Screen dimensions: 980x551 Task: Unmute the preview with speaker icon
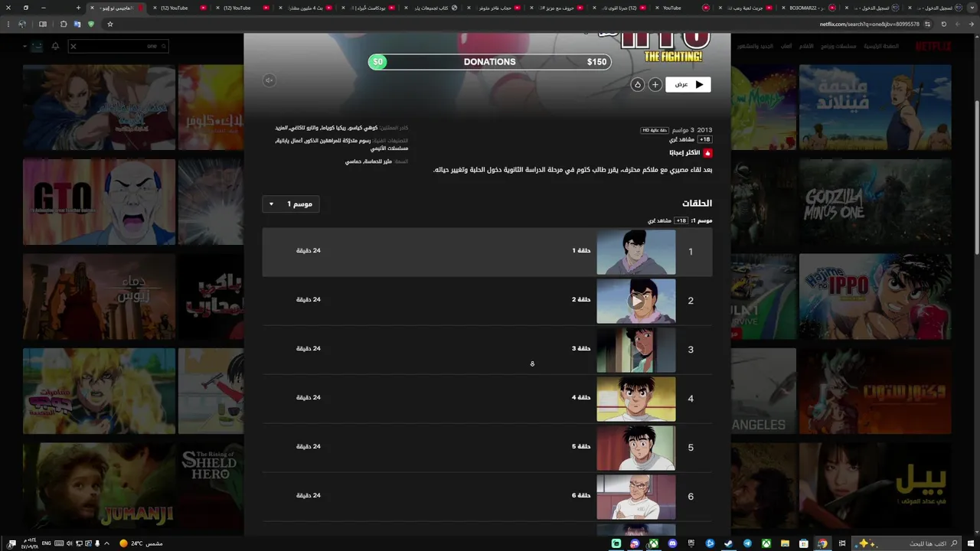pos(269,80)
